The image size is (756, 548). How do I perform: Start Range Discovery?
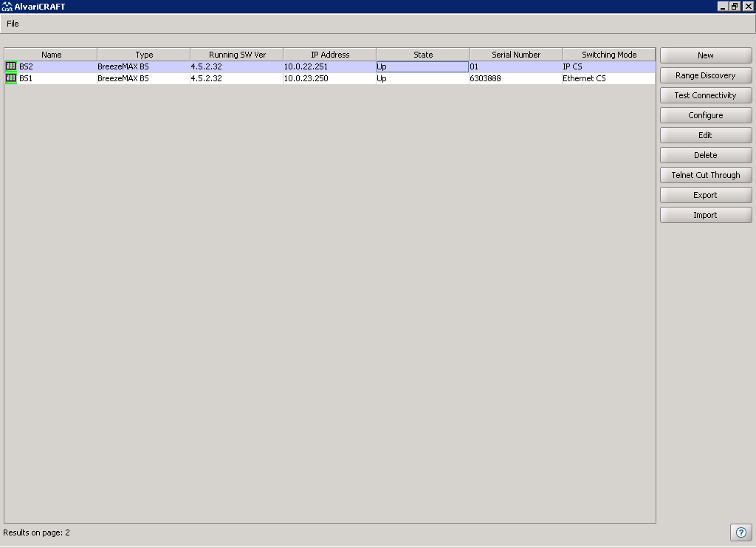[706, 75]
